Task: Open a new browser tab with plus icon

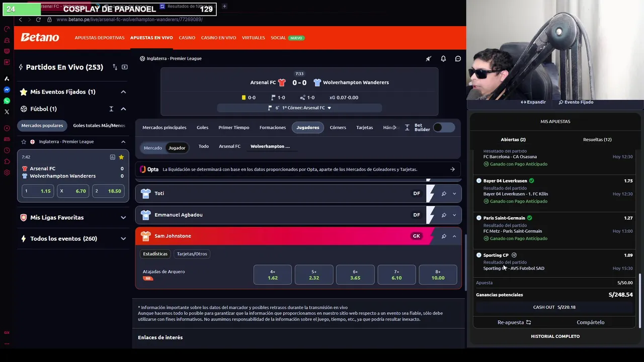Action: click(x=224, y=7)
